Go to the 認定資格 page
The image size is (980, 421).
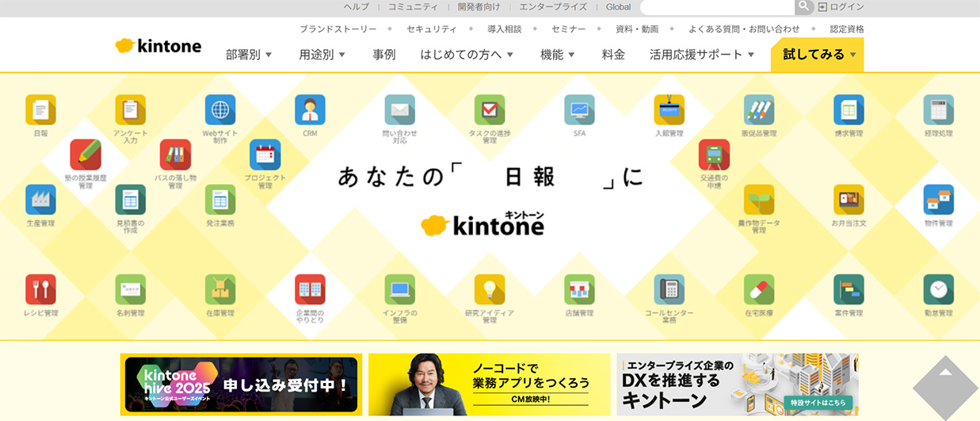pos(847,29)
